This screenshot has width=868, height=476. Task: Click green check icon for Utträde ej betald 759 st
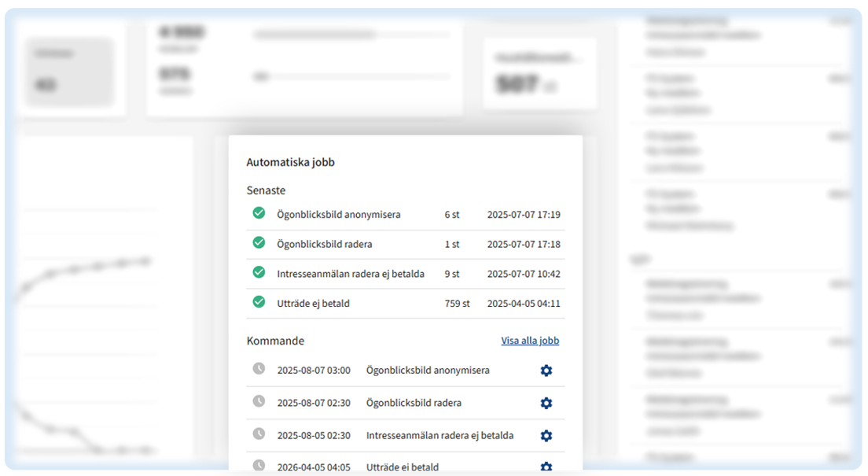[259, 302]
